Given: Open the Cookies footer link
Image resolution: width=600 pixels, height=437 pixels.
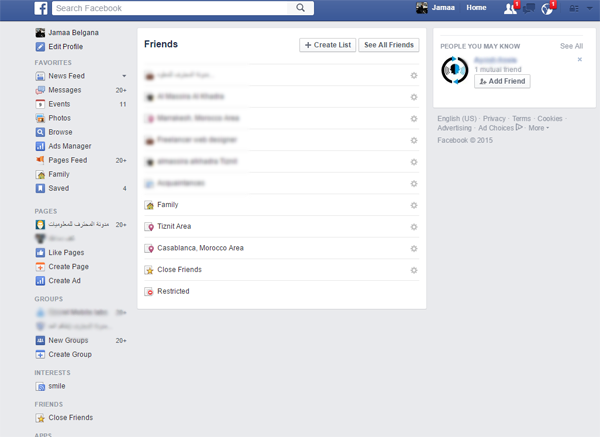Looking at the screenshot, I should [x=550, y=119].
